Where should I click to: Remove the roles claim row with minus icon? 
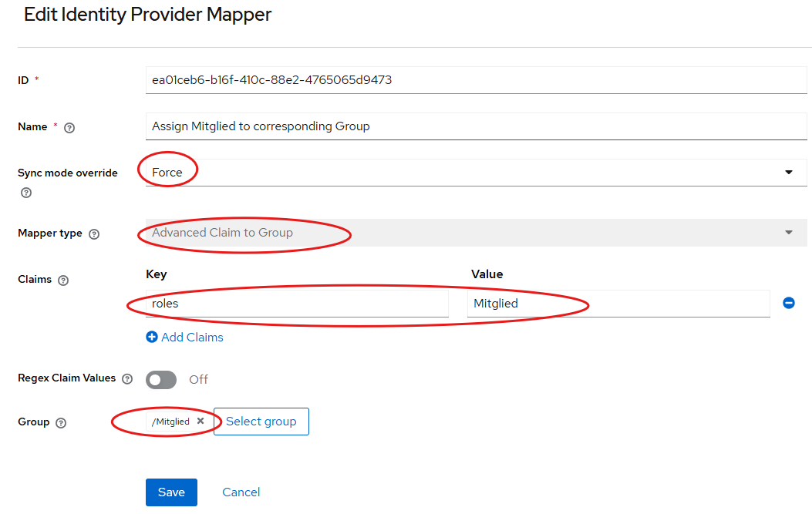(788, 304)
